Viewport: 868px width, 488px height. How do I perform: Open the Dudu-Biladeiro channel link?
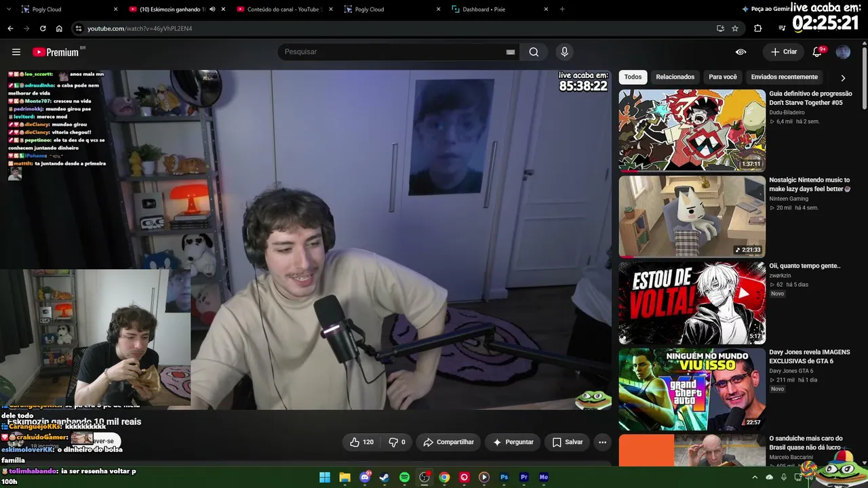787,113
